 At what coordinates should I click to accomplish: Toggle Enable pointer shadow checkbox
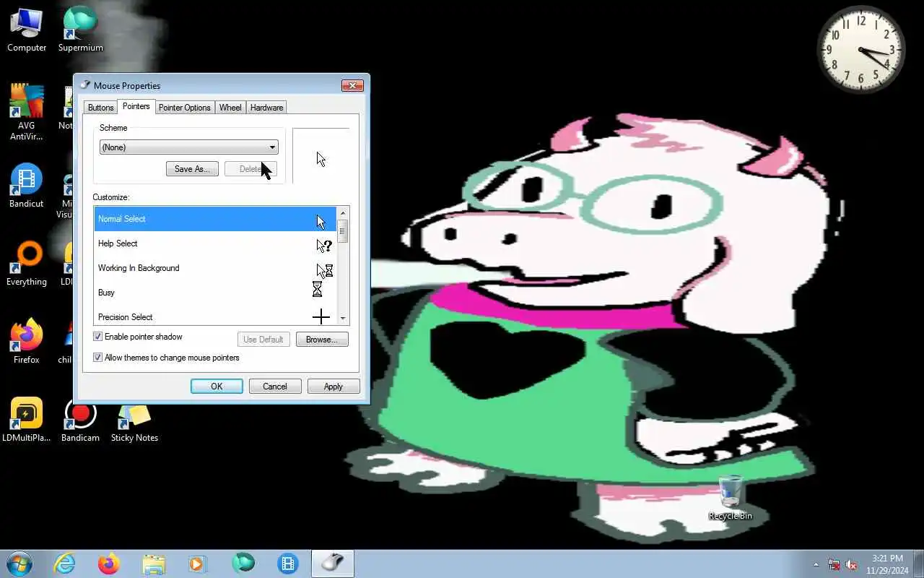pyautogui.click(x=97, y=337)
